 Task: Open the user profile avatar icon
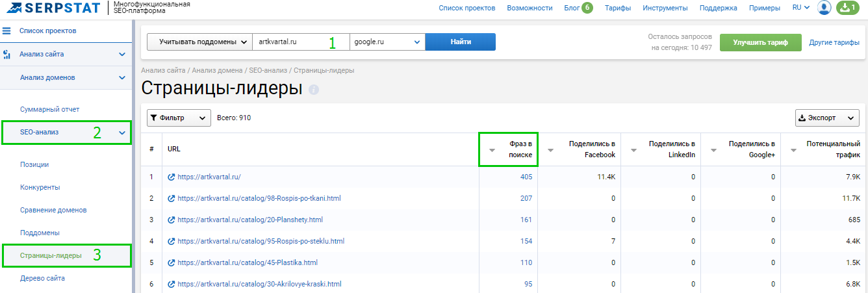pyautogui.click(x=824, y=8)
